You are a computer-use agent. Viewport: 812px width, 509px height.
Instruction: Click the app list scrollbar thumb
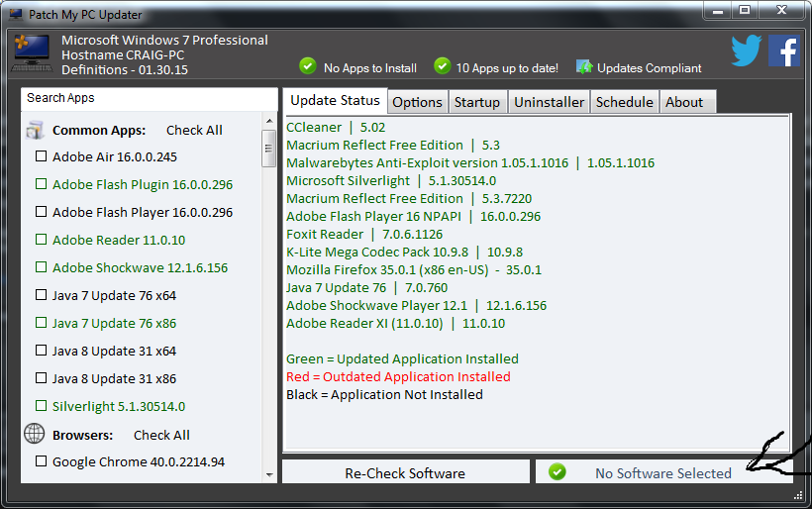(268, 149)
